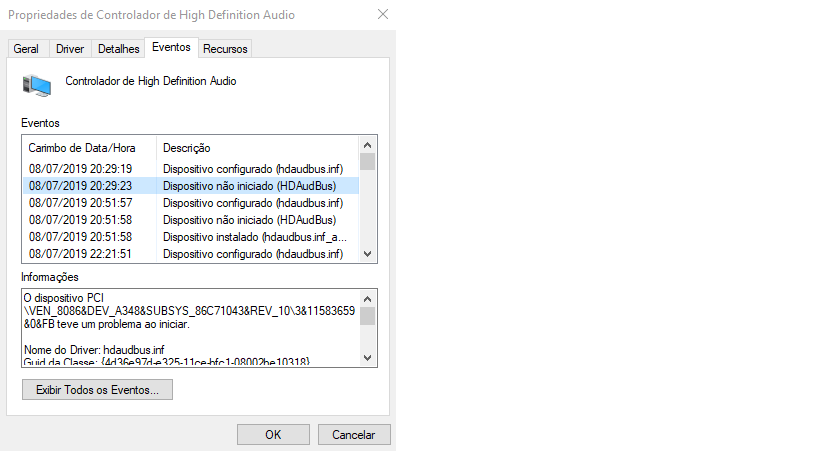Select the 08/07/2019 20:29:19 event row
The height and width of the screenshot is (460, 816).
pyautogui.click(x=191, y=169)
